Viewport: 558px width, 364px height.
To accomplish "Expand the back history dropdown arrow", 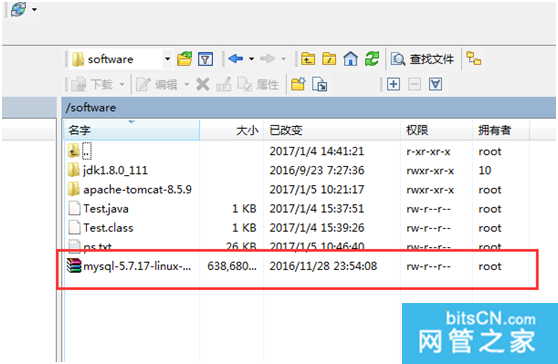I will click(252, 59).
